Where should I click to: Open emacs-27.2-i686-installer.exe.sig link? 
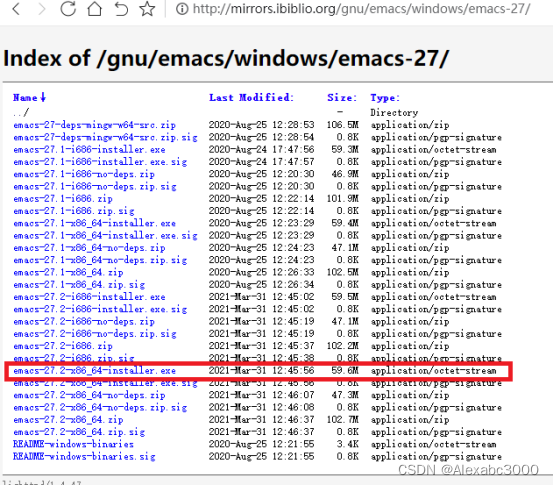click(x=100, y=309)
